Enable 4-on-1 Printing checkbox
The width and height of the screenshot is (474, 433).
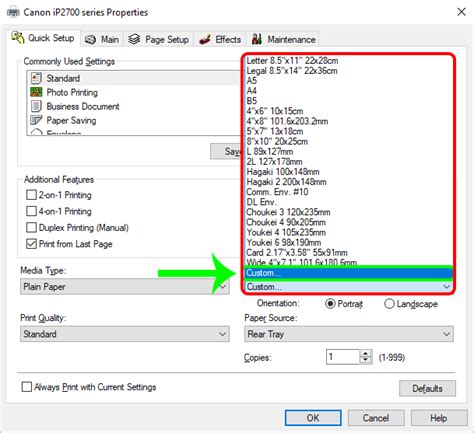click(x=31, y=211)
